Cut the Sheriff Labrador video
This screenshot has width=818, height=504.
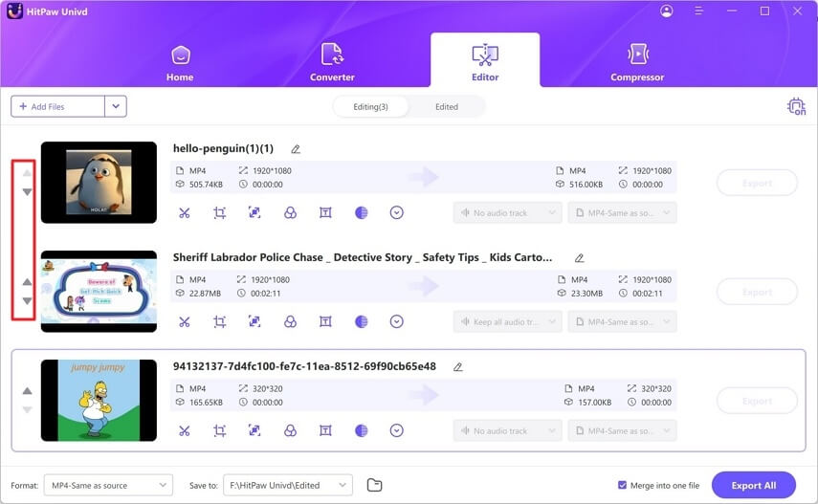tap(184, 322)
